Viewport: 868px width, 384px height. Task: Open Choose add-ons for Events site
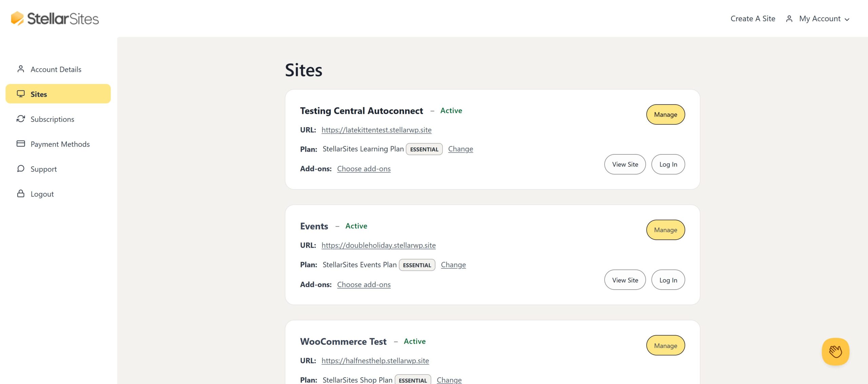[363, 284]
